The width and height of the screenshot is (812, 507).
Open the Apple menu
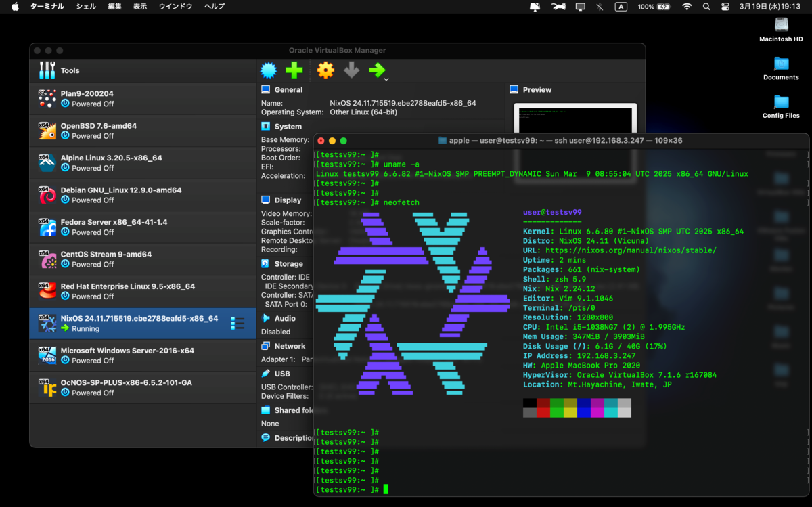(x=15, y=6)
